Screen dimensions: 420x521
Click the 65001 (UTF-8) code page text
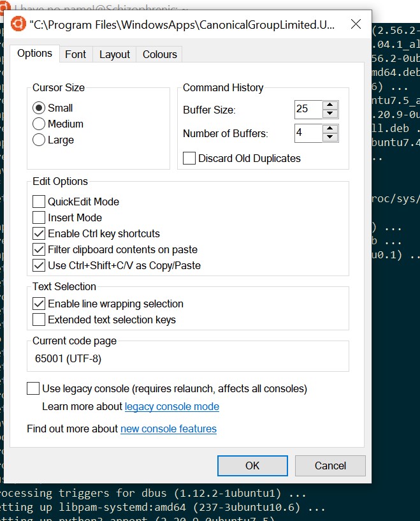pos(68,358)
